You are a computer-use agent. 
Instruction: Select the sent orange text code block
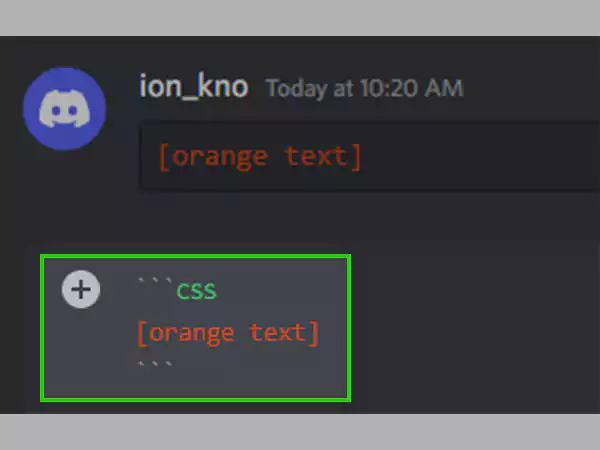tap(369, 156)
